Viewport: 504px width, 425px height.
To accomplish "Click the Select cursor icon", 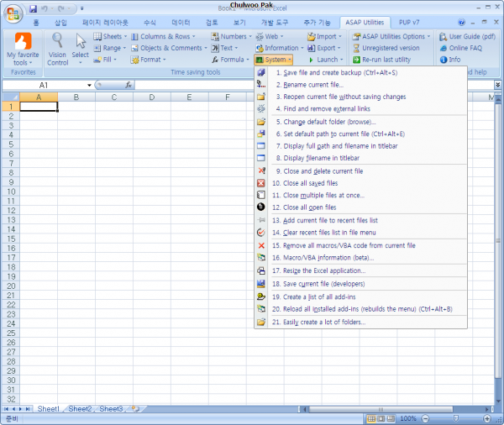I will tap(81, 41).
